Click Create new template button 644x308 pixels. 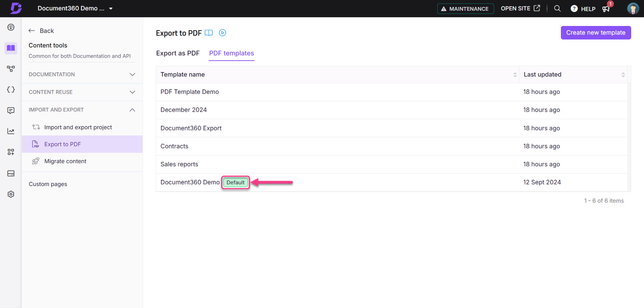[x=596, y=33]
